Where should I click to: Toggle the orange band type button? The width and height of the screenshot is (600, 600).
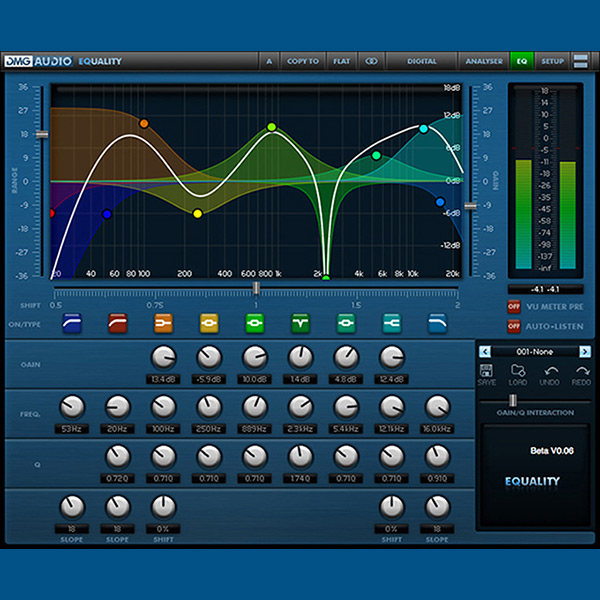(x=163, y=323)
